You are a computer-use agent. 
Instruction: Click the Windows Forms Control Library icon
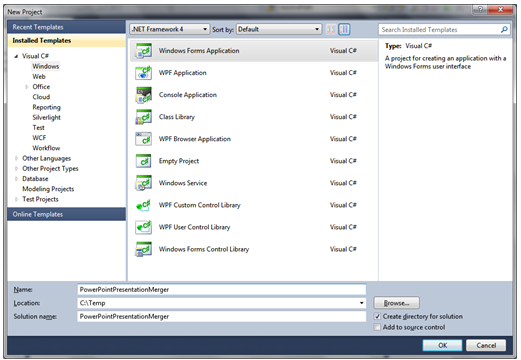click(x=144, y=249)
